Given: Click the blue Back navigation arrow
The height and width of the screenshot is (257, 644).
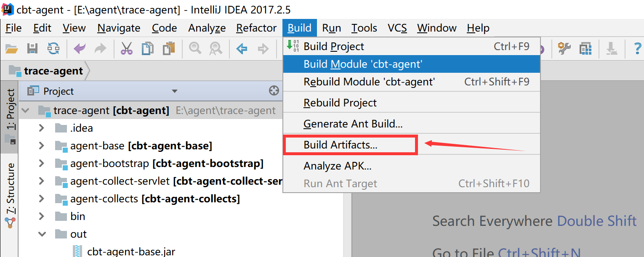Looking at the screenshot, I should [242, 49].
